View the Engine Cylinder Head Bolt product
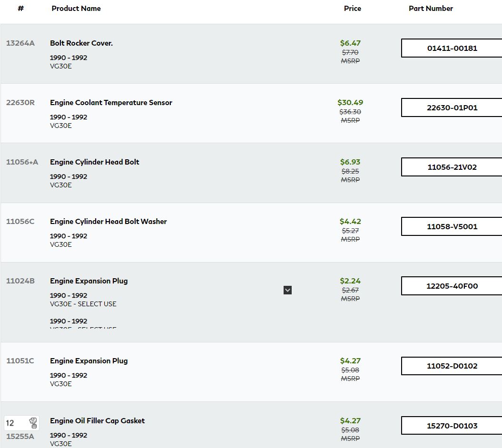The image size is (502, 448). (x=95, y=162)
